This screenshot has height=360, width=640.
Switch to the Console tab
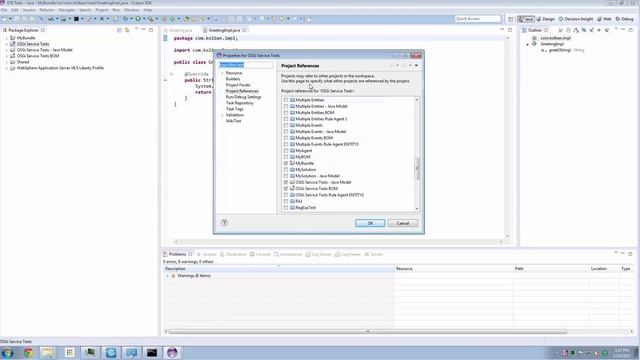(260, 254)
